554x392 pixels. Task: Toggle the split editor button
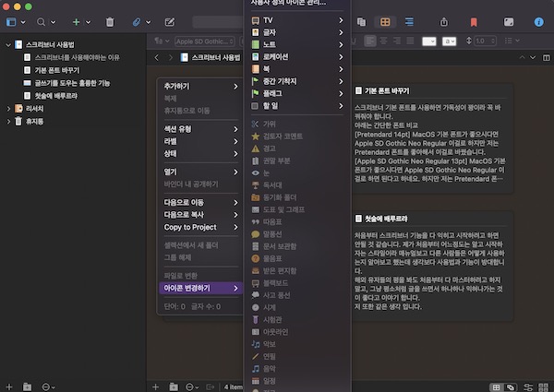(x=547, y=57)
